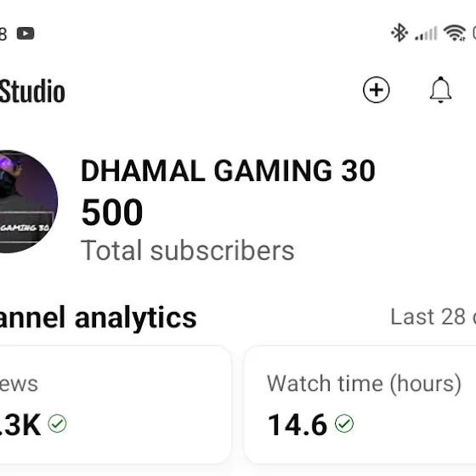Tap the Watch time (hours) label
The image size is (476, 476).
[x=364, y=383]
